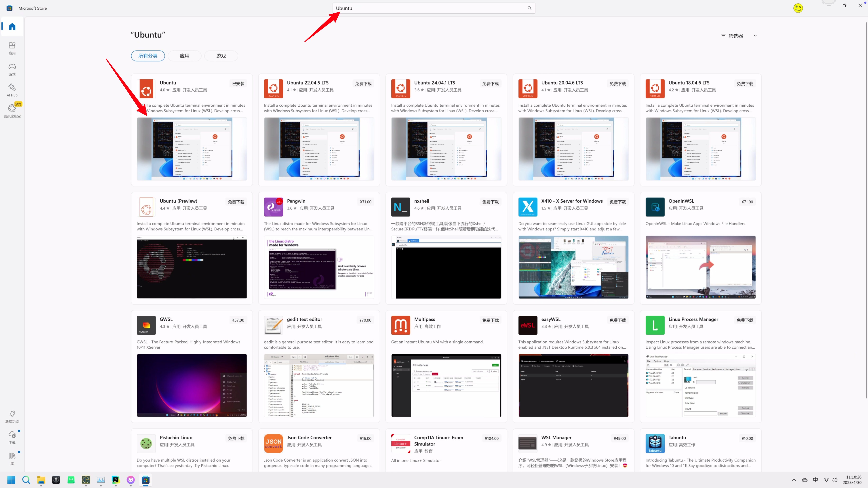
Task: Click the X410 app icon
Action: click(x=528, y=207)
